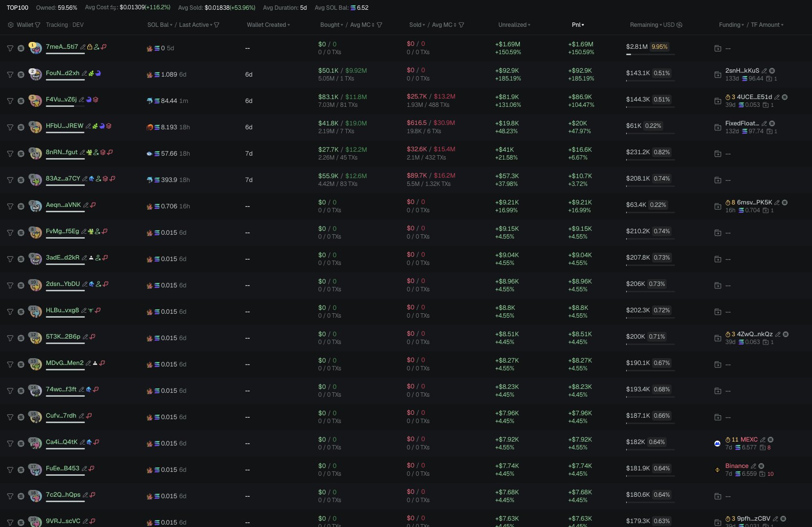Expand the Unrealized column sort dropdown
This screenshot has width=812, height=527.
click(514, 25)
